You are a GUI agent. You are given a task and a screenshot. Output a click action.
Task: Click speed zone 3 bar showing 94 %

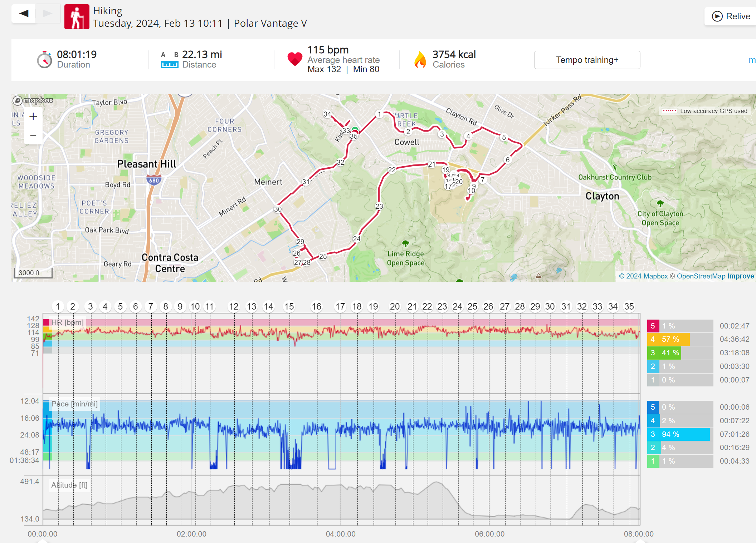click(x=683, y=434)
